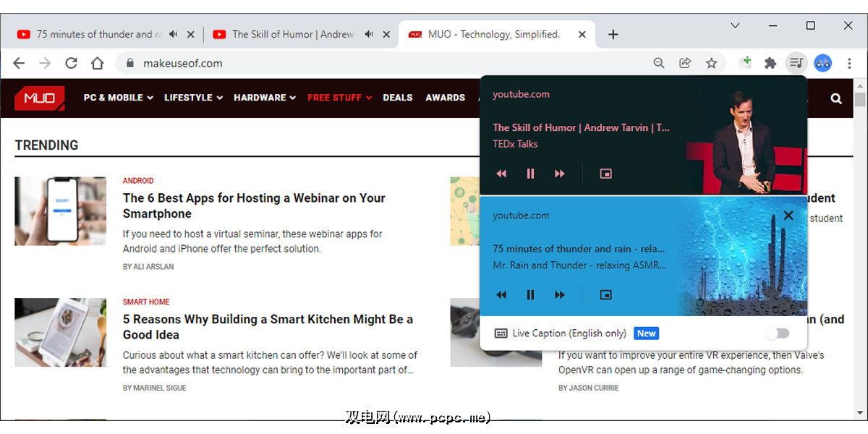Mute audio on the Skill of Humor tab

369,34
